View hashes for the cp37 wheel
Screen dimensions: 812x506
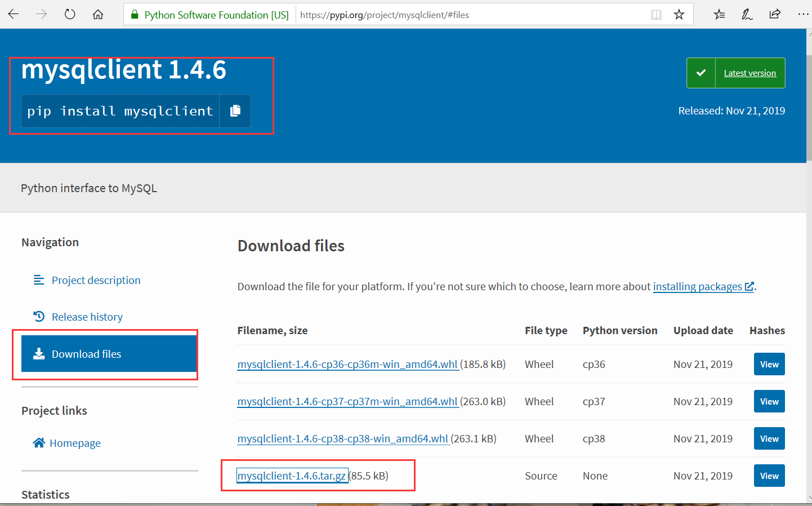[769, 401]
